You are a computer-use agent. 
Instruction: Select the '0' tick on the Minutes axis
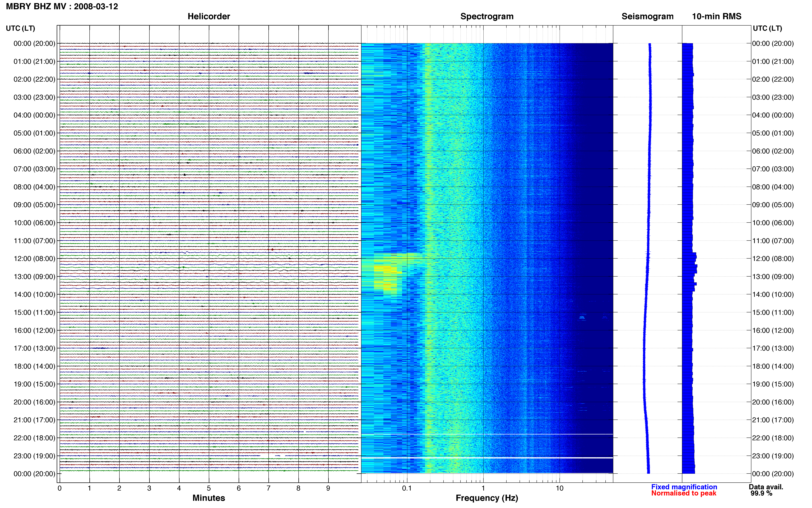point(59,488)
